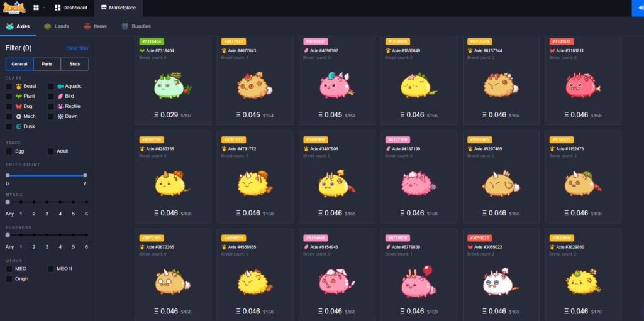
Task: Tick the Origin checkbox
Action: coord(9,278)
